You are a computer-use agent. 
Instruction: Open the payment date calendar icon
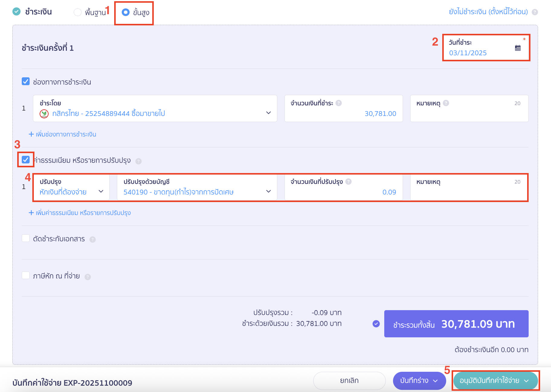pos(517,48)
